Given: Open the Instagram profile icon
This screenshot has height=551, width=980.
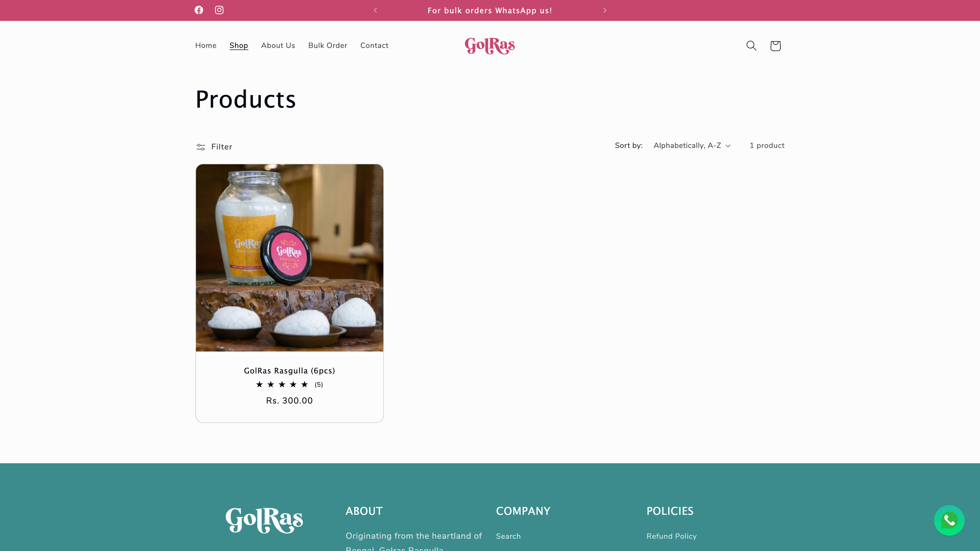Looking at the screenshot, I should tap(219, 10).
